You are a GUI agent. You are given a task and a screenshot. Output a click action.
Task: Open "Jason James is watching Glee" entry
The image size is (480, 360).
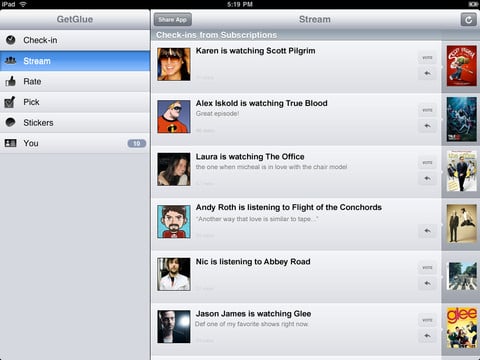point(253,314)
